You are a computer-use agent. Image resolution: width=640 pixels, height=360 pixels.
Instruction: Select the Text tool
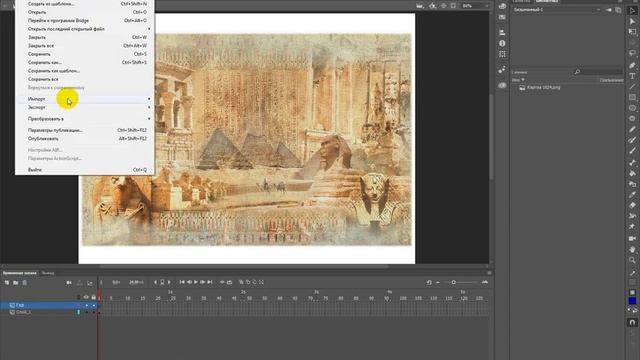[632, 76]
